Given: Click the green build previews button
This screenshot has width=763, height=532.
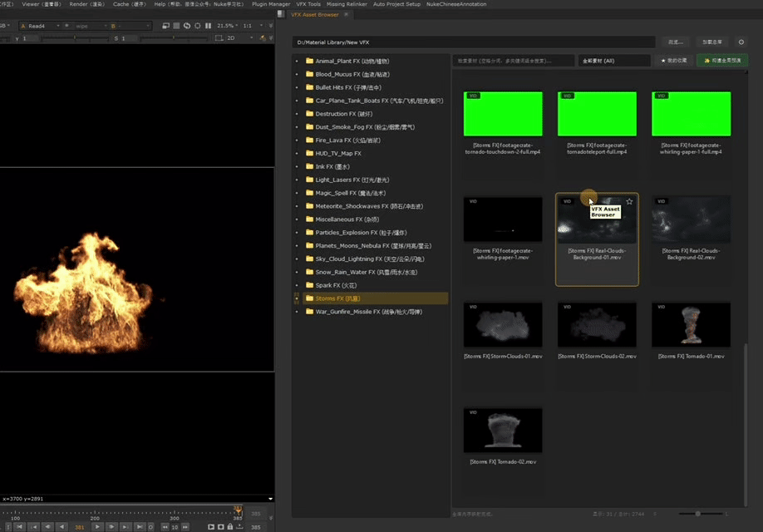Looking at the screenshot, I should click(x=721, y=61).
